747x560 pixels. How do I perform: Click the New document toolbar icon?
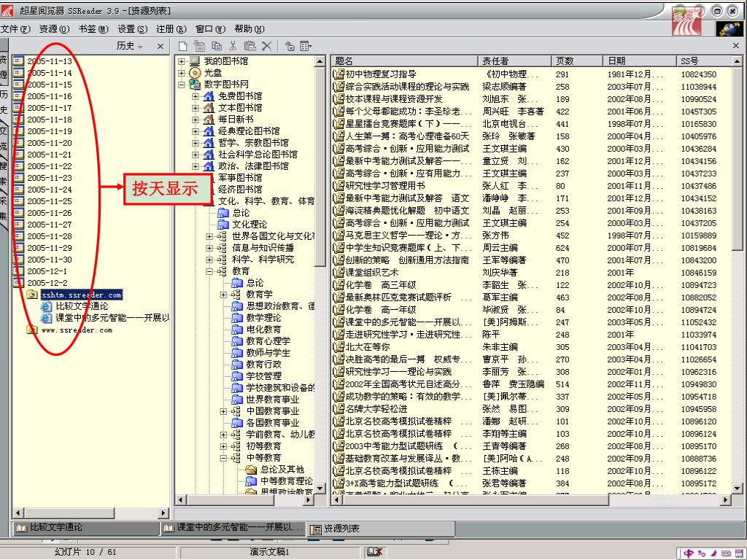coord(182,46)
